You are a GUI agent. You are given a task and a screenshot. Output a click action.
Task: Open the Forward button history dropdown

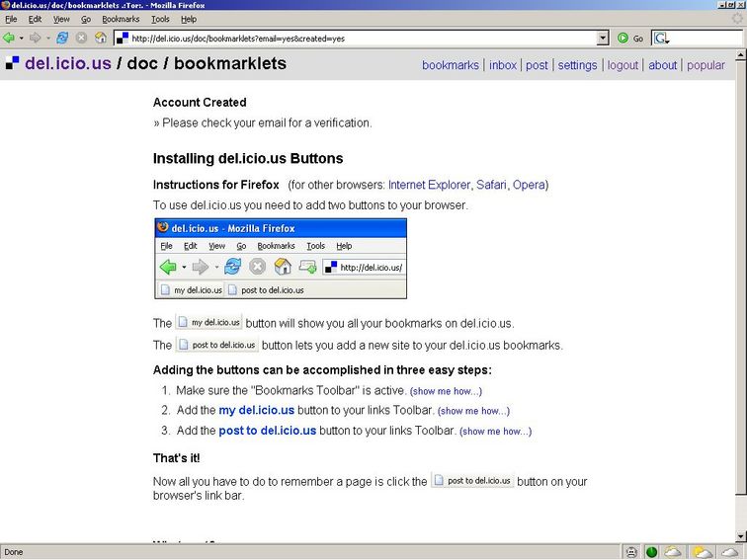pos(47,38)
